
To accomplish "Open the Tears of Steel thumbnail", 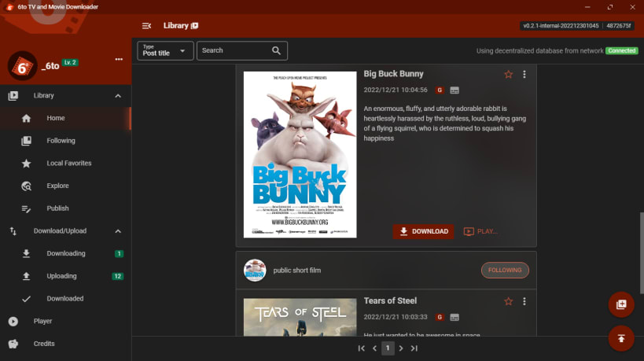I will pyautogui.click(x=300, y=317).
